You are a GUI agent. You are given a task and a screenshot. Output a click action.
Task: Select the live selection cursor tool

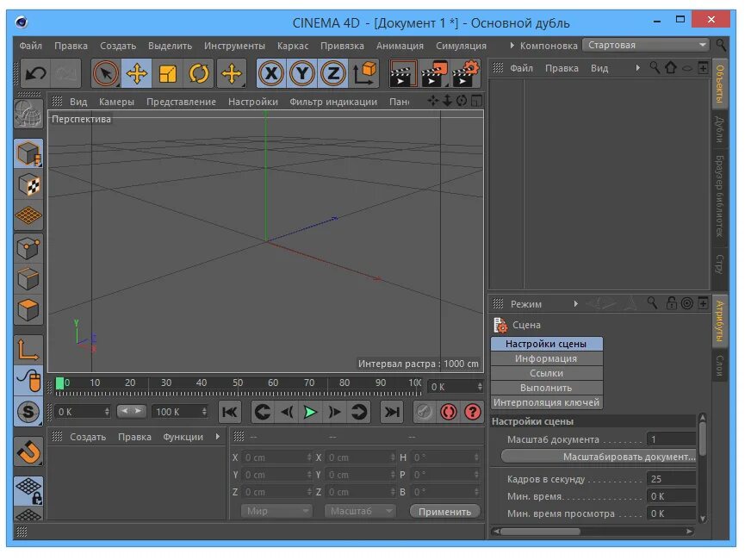[106, 73]
